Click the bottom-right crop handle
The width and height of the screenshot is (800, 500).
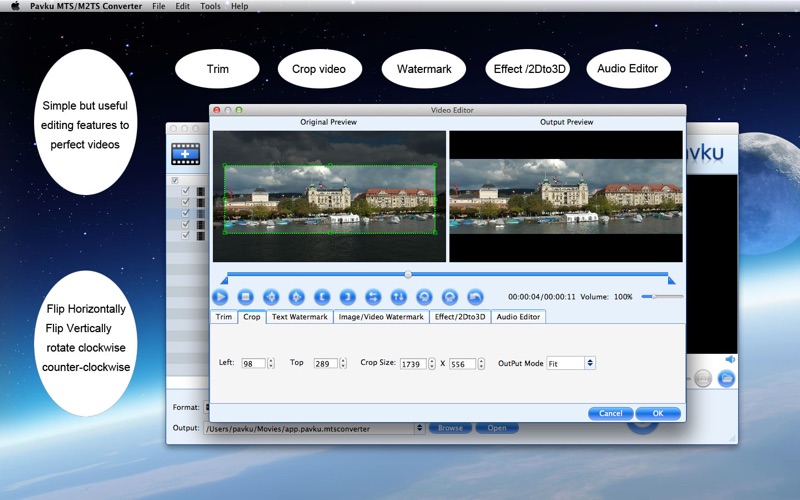pos(435,233)
